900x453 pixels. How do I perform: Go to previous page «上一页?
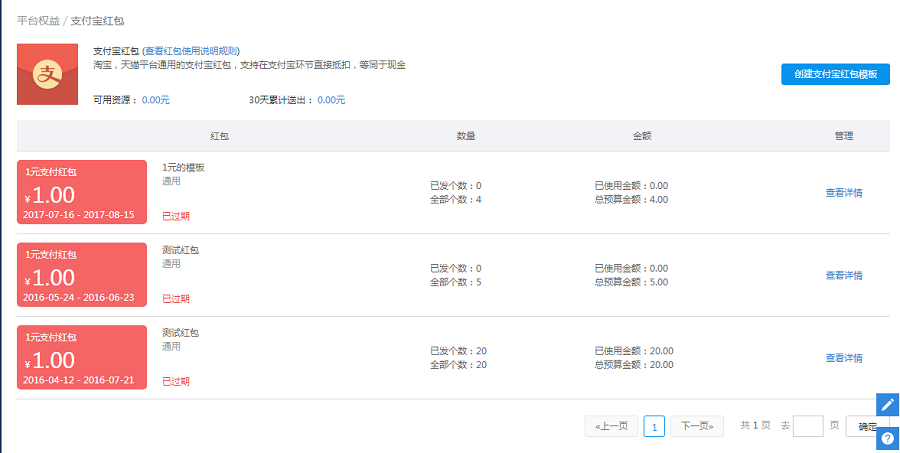(x=611, y=426)
